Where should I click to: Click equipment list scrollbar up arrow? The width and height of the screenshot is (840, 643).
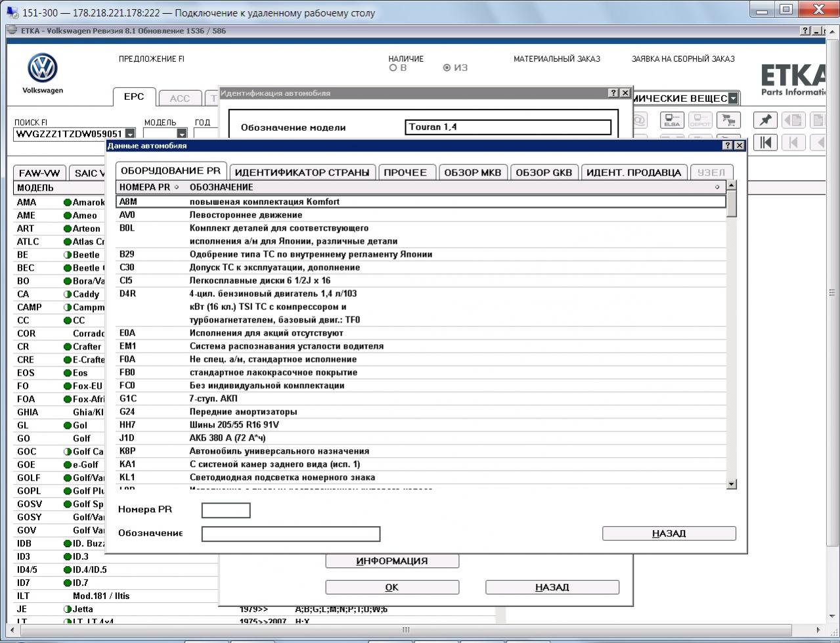click(x=732, y=186)
